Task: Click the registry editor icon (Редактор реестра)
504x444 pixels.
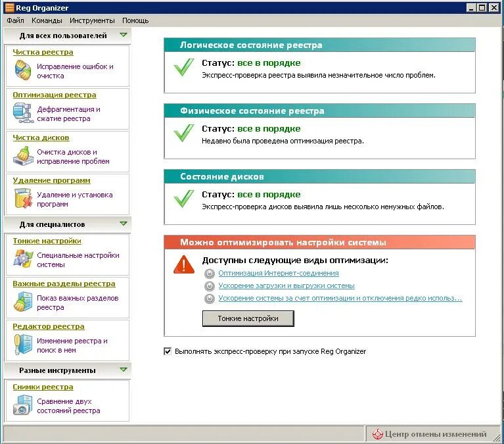Action: 23,345
